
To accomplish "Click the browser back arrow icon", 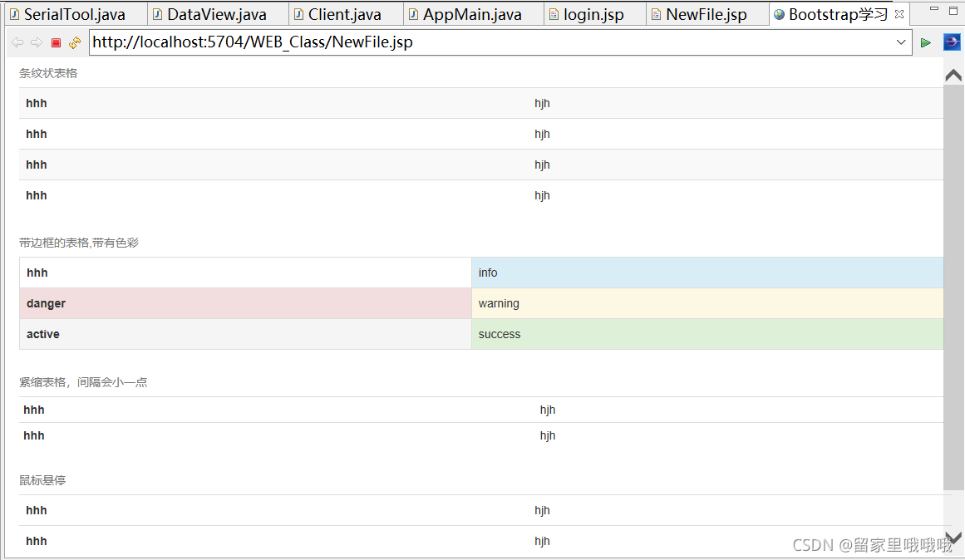I will point(17,42).
